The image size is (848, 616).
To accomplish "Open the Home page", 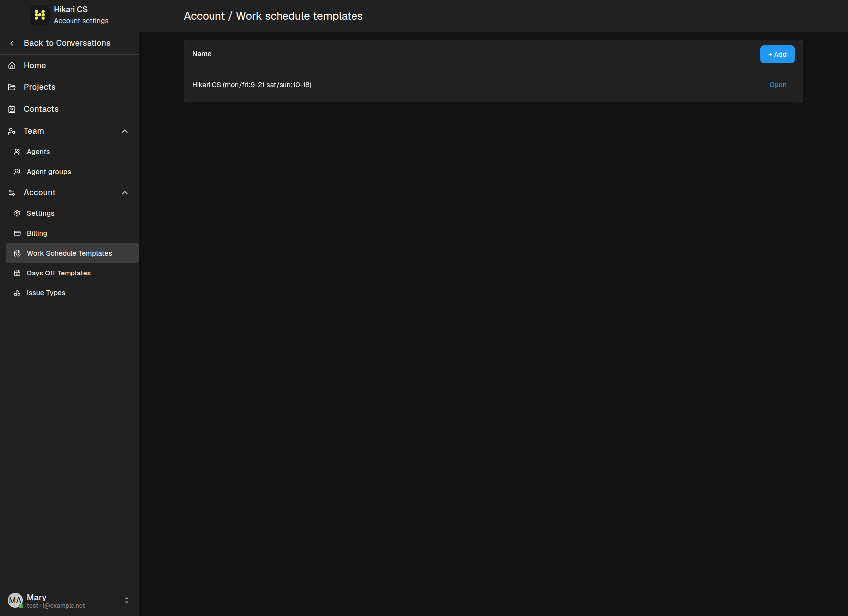I will [x=69, y=66].
